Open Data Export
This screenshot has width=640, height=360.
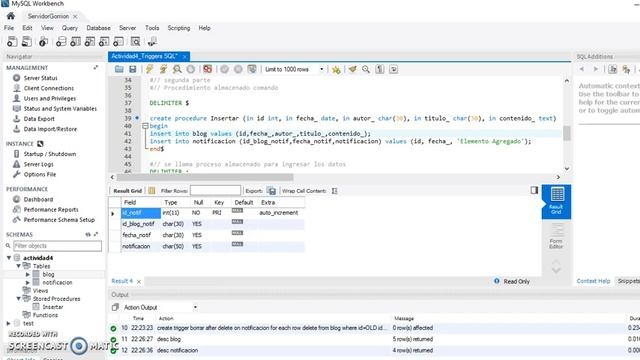(39, 119)
